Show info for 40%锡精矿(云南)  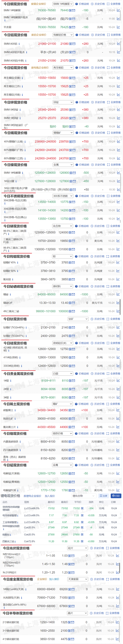tap(25, 141)
